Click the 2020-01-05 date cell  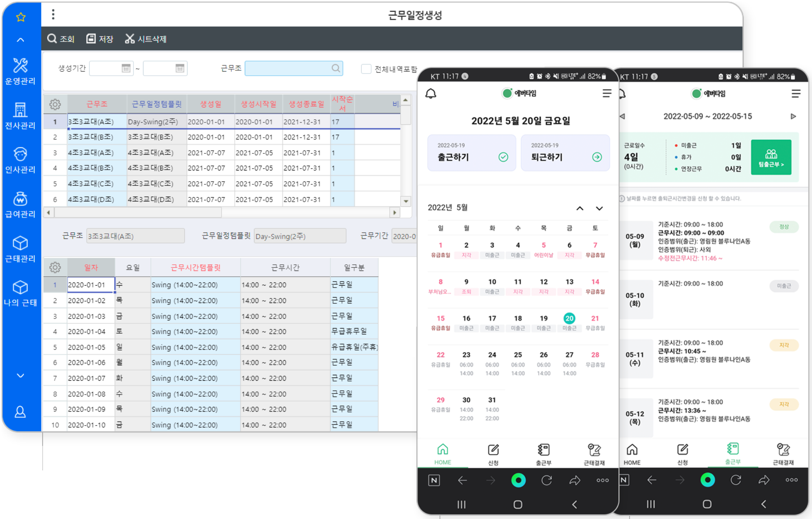[x=91, y=347]
